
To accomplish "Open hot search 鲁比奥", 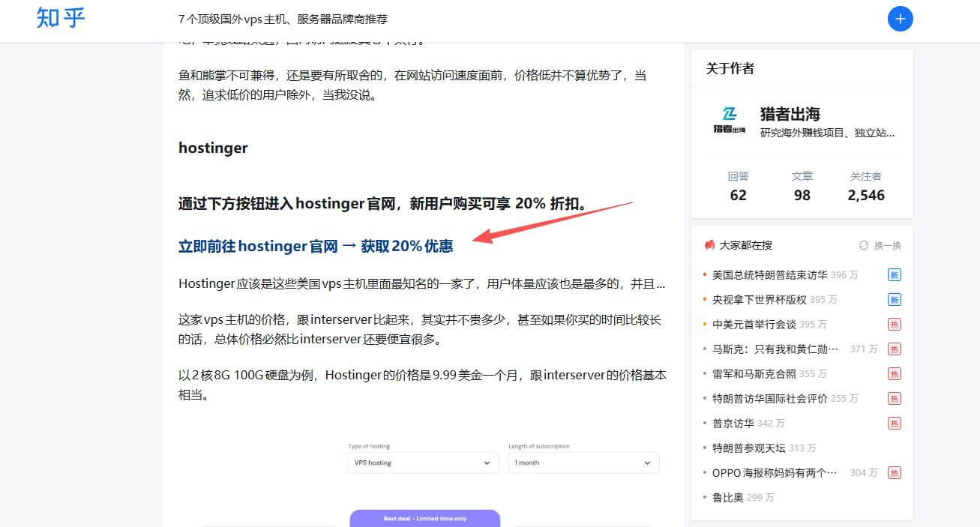I will click(x=728, y=498).
